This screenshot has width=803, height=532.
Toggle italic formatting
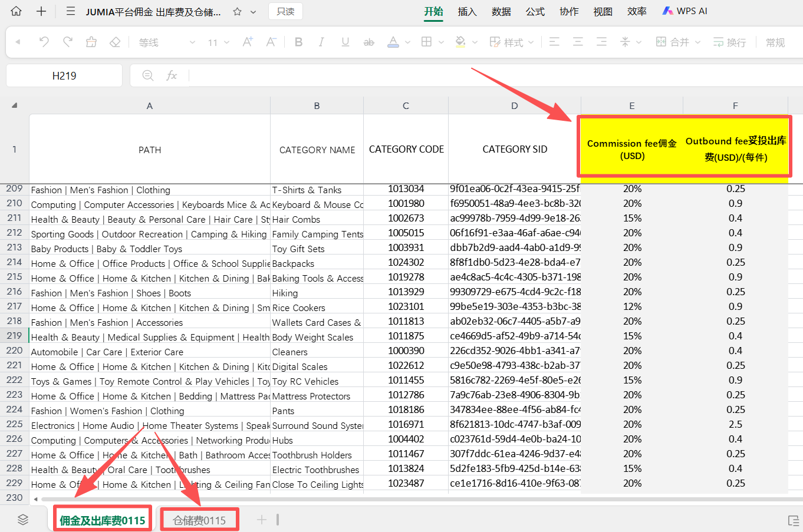(321, 42)
